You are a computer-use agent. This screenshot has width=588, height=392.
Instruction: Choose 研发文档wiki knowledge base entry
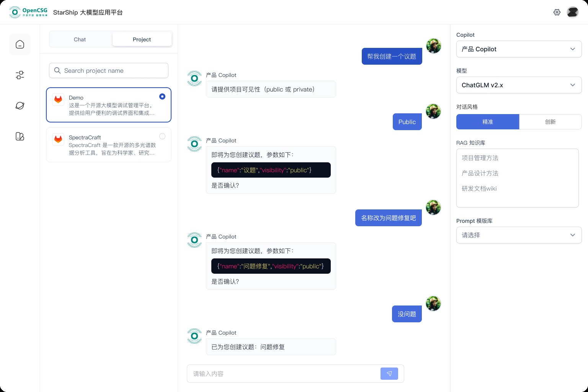coord(479,189)
